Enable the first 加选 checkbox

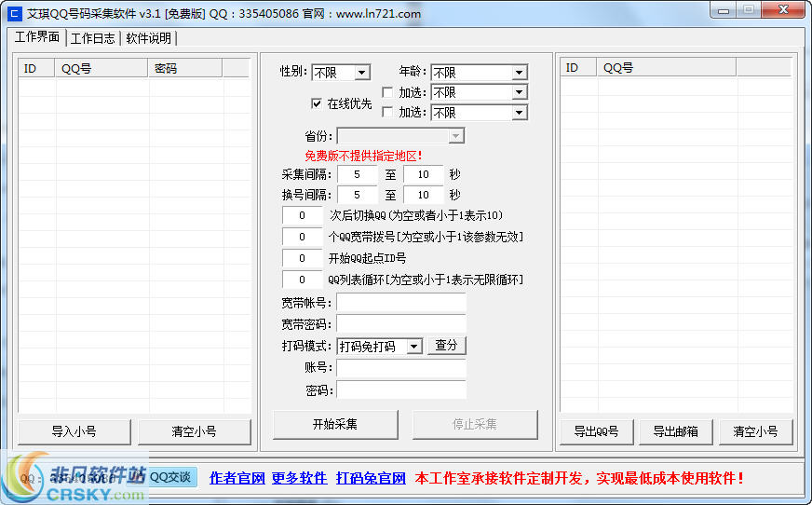click(386, 92)
